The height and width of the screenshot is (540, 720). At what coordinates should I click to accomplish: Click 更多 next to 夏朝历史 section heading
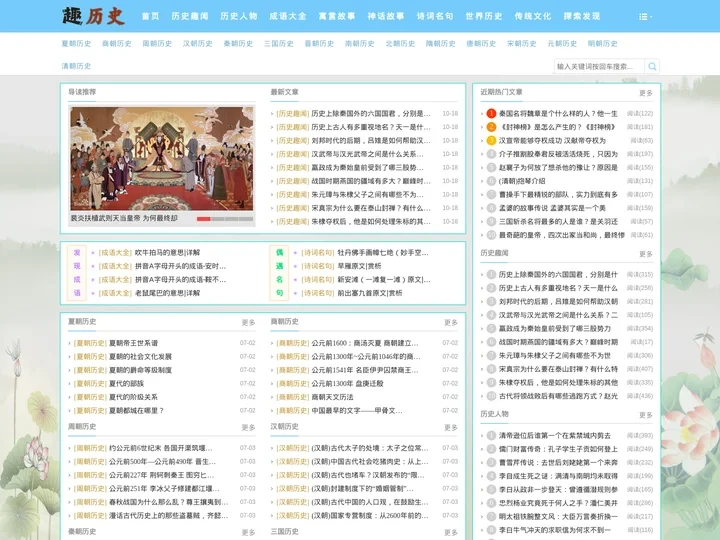click(248, 323)
